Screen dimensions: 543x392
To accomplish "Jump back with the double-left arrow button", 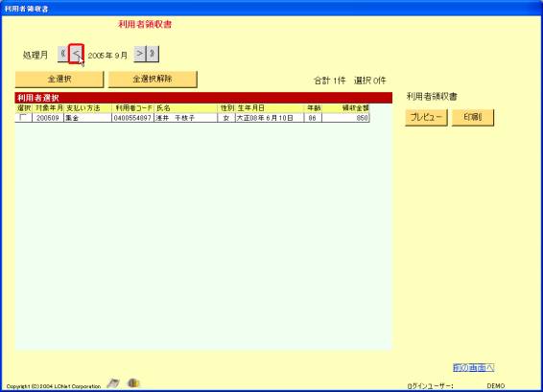I will pos(63,54).
